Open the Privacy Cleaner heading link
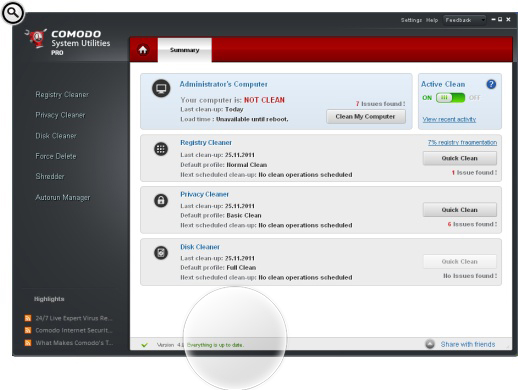Viewport: 518px width, 390px height. pyautogui.click(x=204, y=194)
